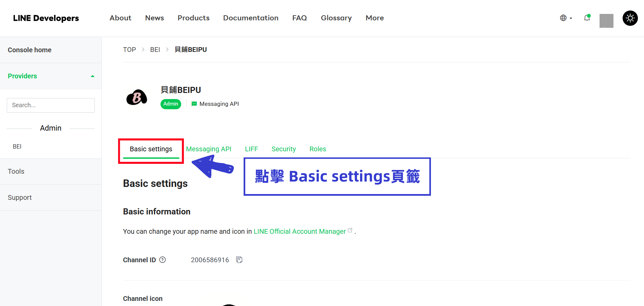Image resolution: width=644 pixels, height=306 pixels.
Task: Select BEI provider in sidebar
Action: pos(17,147)
